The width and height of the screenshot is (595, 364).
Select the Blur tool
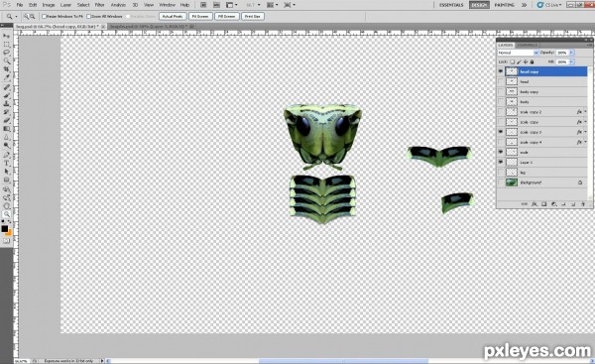7,137
